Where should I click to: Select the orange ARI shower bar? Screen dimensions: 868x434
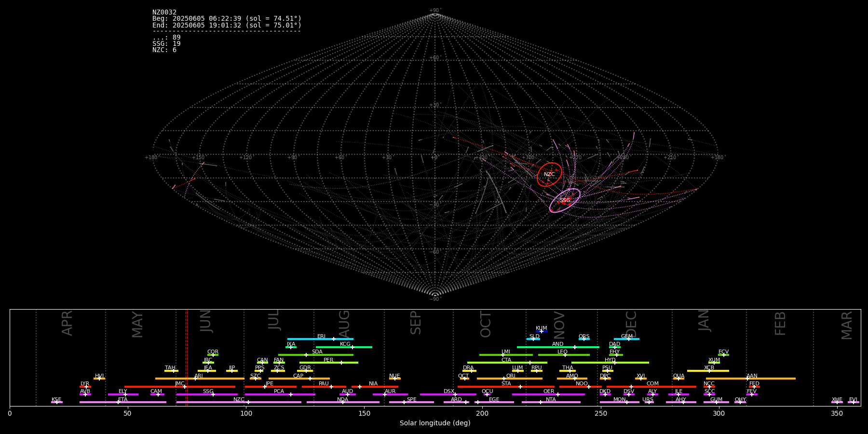200,379
